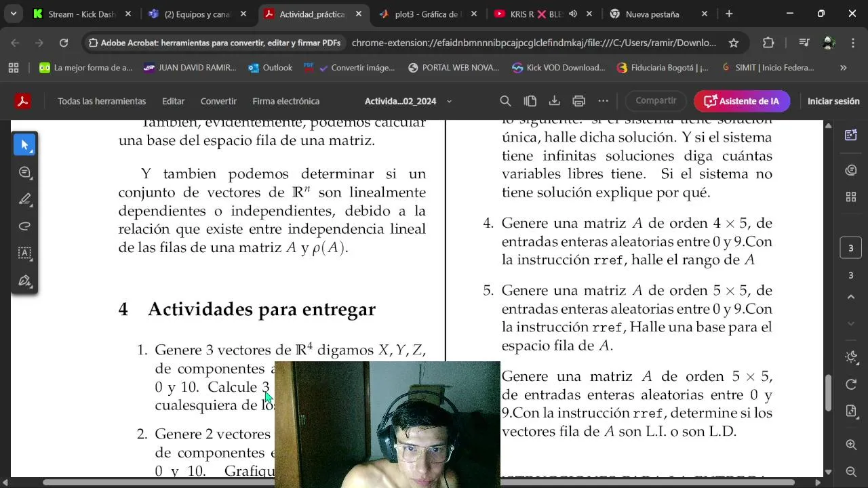
Task: Toggle dark mode display theme icon
Action: click(851, 357)
